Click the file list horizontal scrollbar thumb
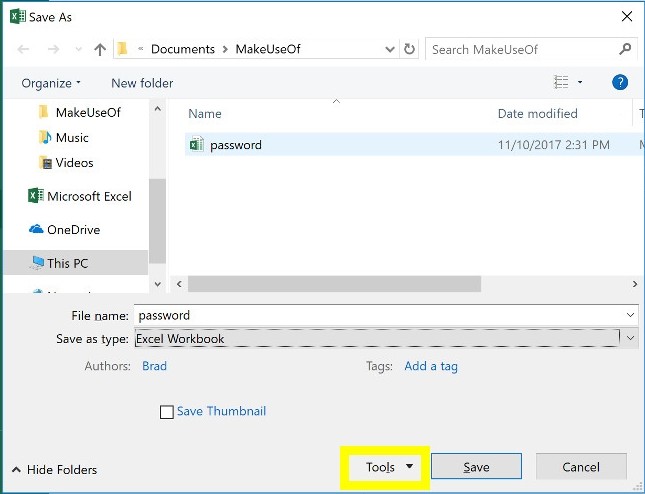Screen dimensions: 645x494 [334, 284]
